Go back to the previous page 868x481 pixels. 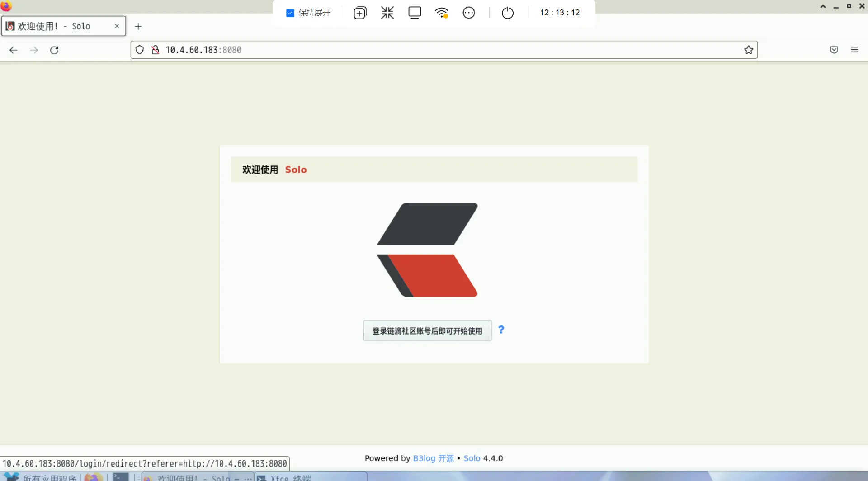[14, 50]
